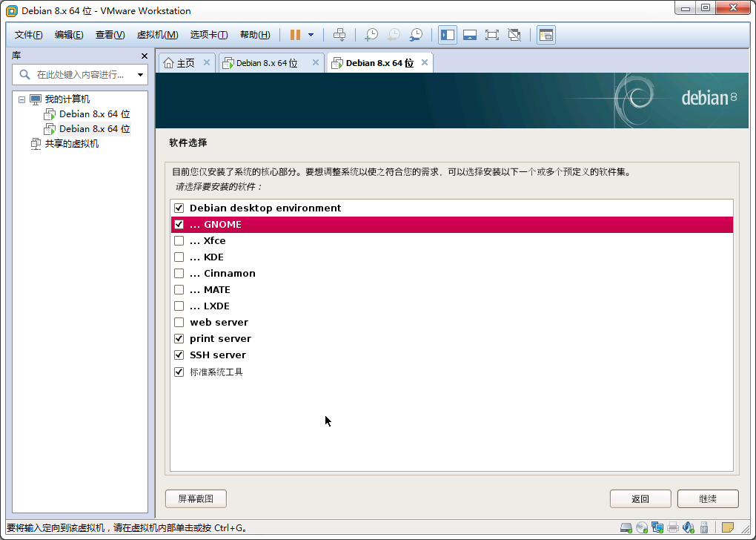Uncheck the GNOME checkbox

click(179, 225)
